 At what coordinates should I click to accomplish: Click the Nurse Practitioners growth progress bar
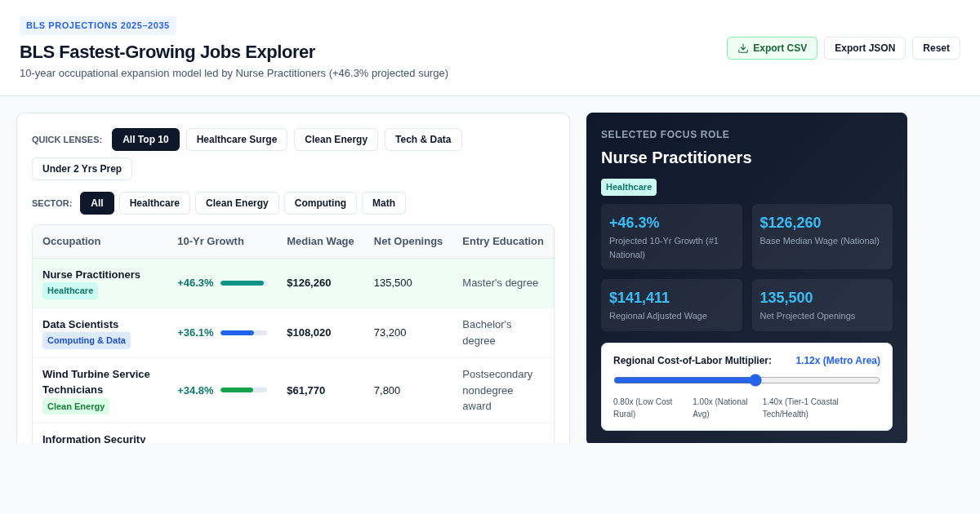[x=243, y=283]
